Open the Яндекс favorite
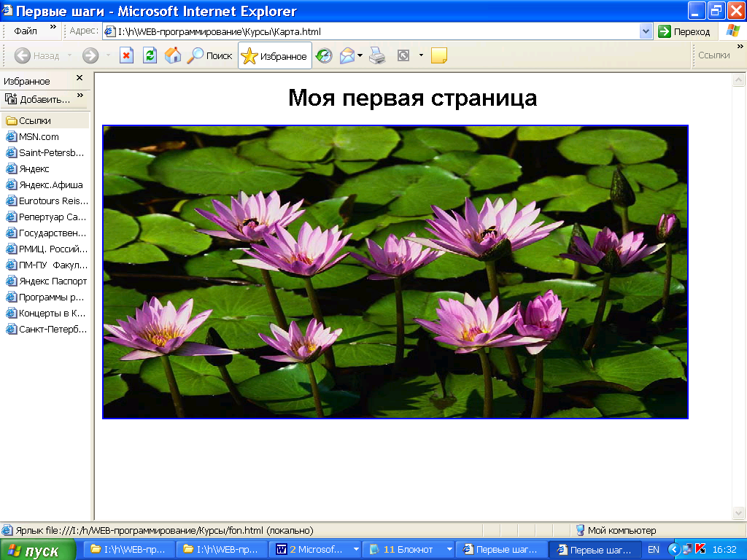The height and width of the screenshot is (560, 747). (28, 168)
